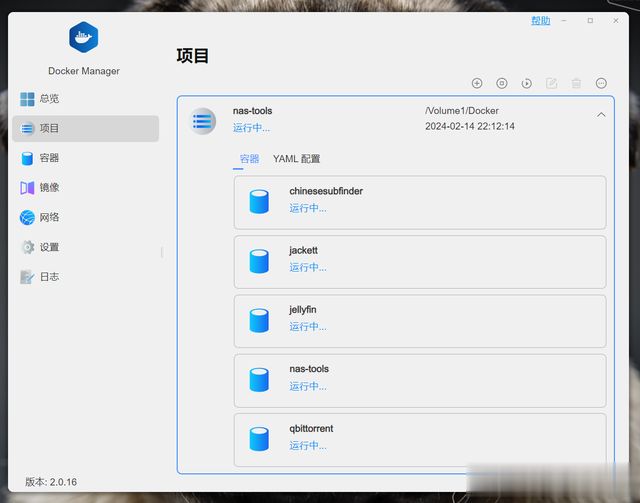
Task: Click the nas-tools project title text
Action: 252,111
